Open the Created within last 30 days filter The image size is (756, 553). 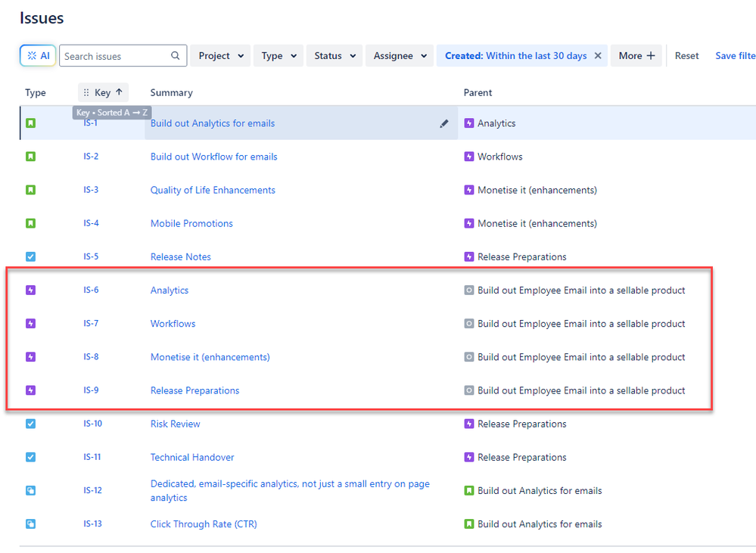click(x=515, y=56)
